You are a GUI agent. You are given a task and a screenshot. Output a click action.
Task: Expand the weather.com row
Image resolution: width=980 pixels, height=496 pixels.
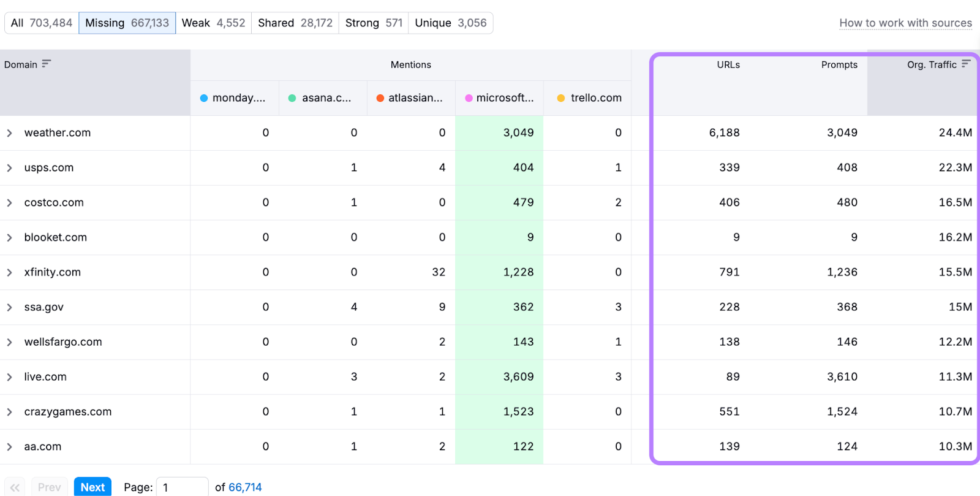(9, 133)
